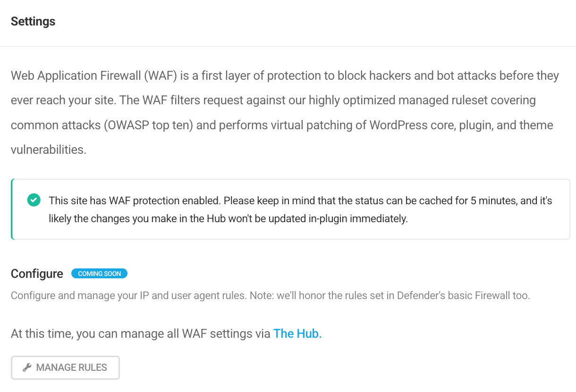Viewport: 576px width, 392px height.
Task: Expand the Configure section
Action: tap(37, 273)
